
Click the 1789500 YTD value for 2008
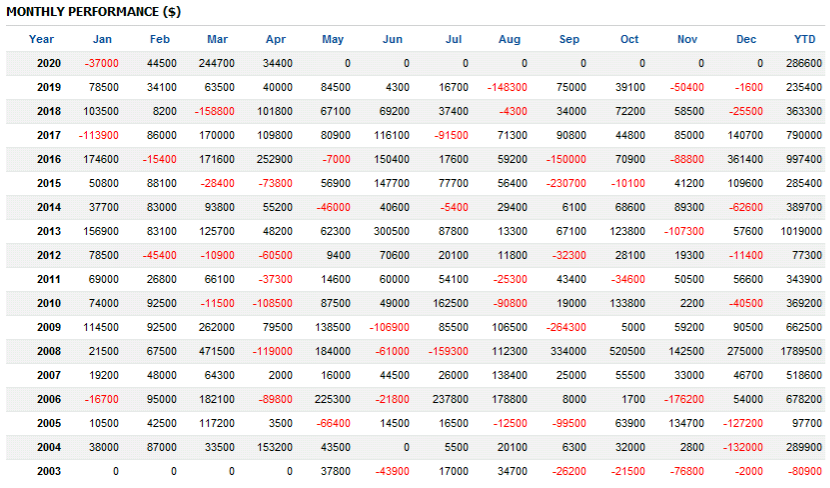(x=801, y=351)
